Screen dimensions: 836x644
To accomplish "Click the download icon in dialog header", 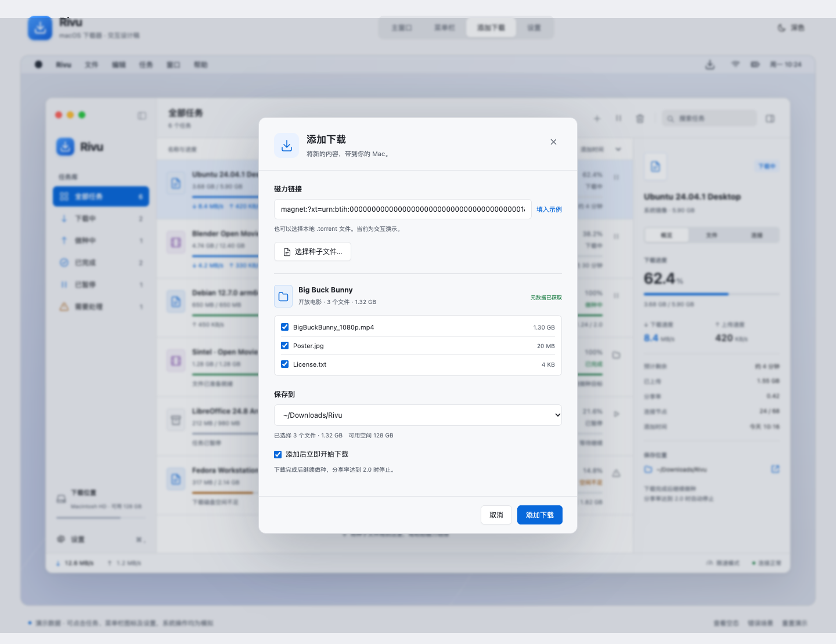I will tap(286, 146).
